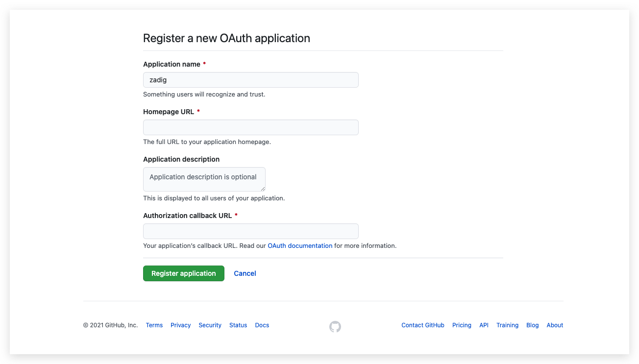Screen dimensions: 639x364
Task: Click the Pricing link in the footer
Action: [x=462, y=325]
